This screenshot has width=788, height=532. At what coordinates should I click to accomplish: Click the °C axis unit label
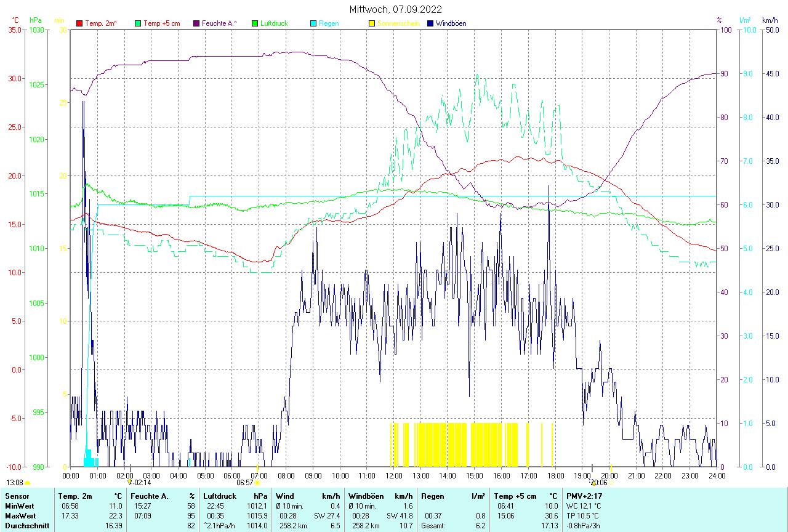coord(15,20)
